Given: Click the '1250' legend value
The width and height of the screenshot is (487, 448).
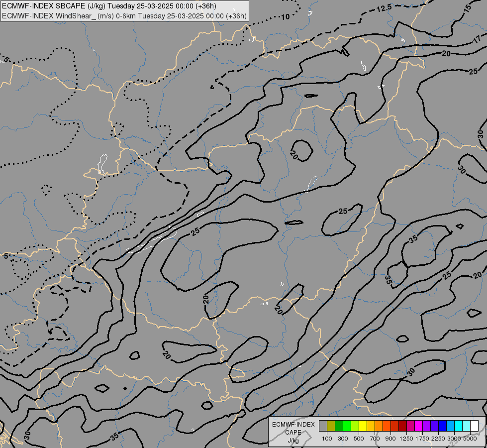Looking at the screenshot, I should [x=406, y=439].
